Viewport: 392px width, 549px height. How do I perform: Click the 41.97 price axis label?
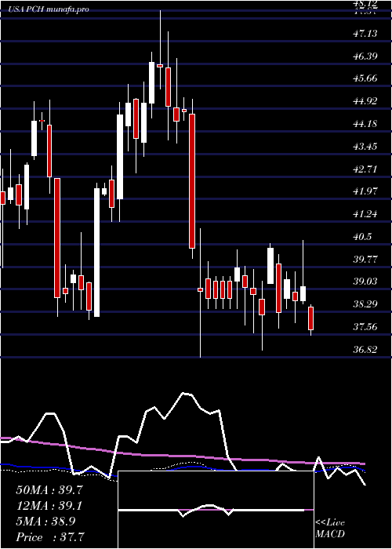[366, 191]
